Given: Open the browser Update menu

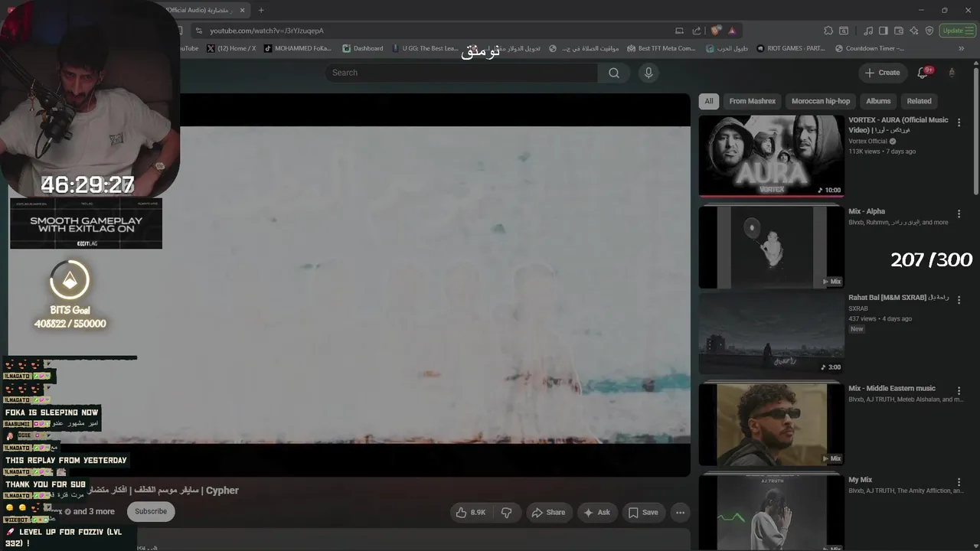Looking at the screenshot, I should 957,31.
